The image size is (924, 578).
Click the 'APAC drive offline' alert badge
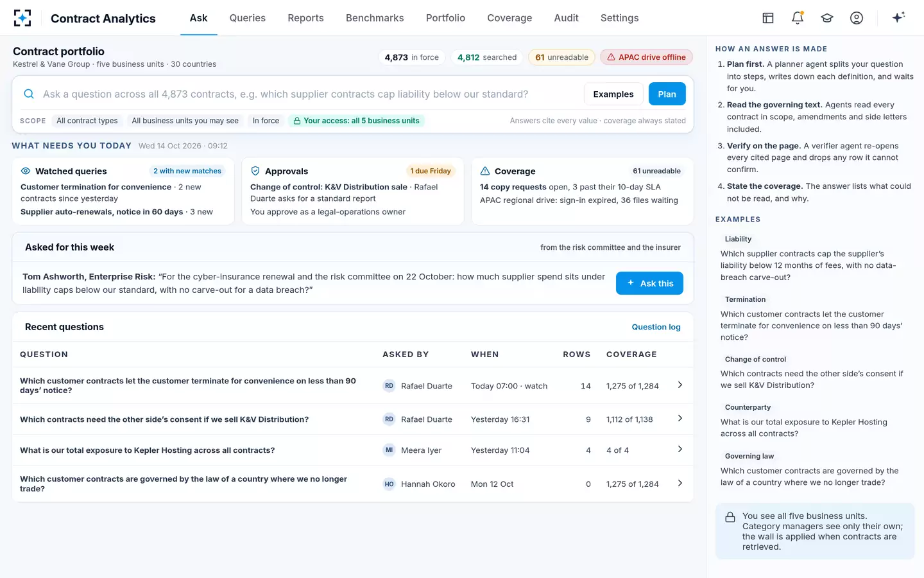pos(646,57)
